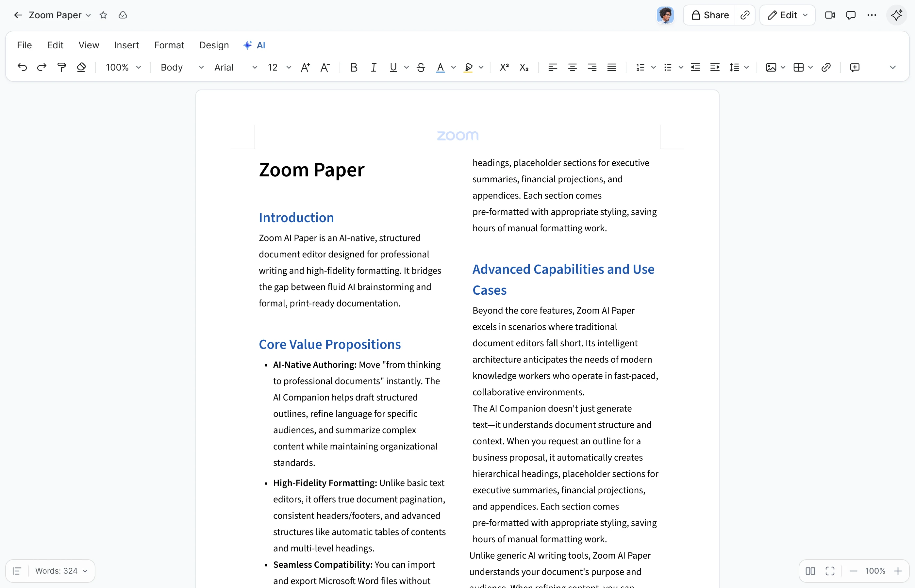Open the AI Companion sparkle button

(x=896, y=15)
